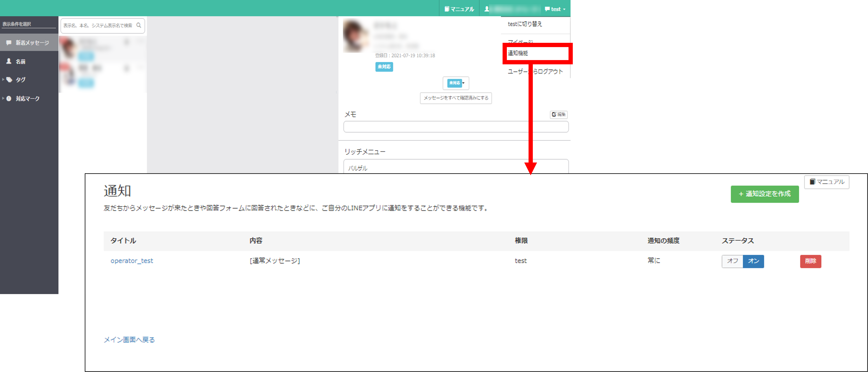Click the search magnifier icon
Viewport: 868px width, 372px height.
(139, 25)
